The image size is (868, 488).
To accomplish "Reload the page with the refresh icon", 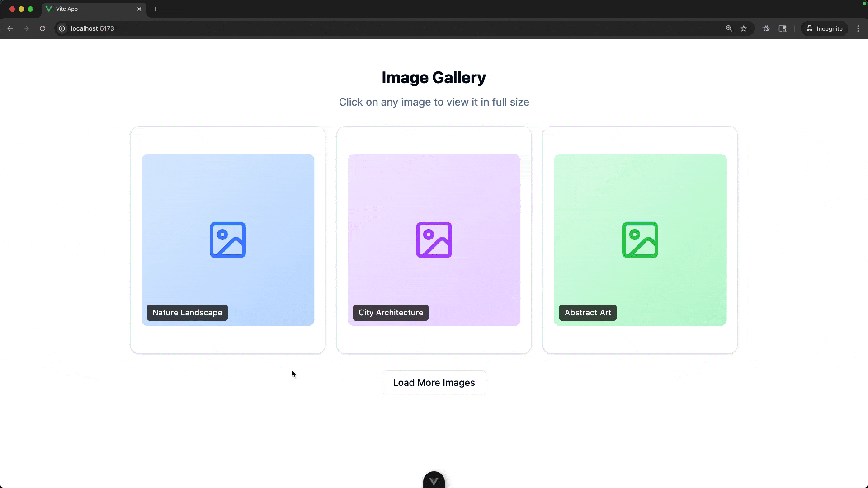I will [x=42, y=28].
